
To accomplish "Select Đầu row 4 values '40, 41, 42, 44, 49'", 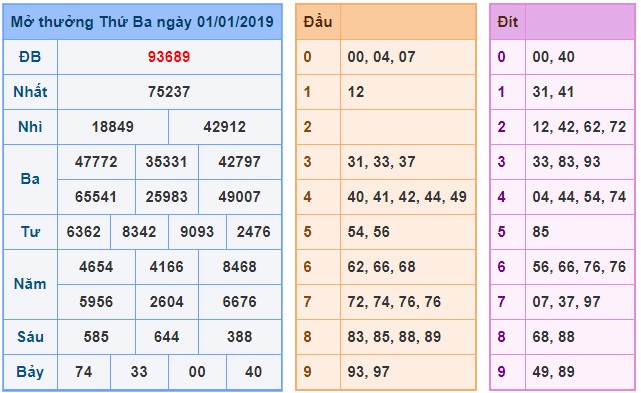I will pos(407,197).
